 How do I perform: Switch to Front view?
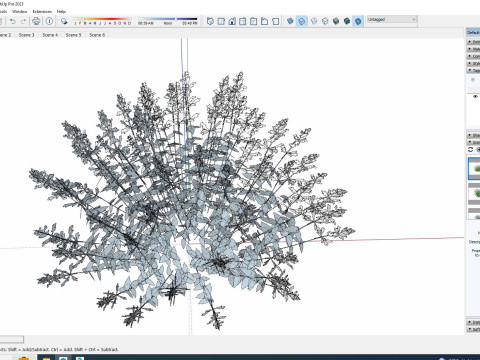click(x=232, y=21)
